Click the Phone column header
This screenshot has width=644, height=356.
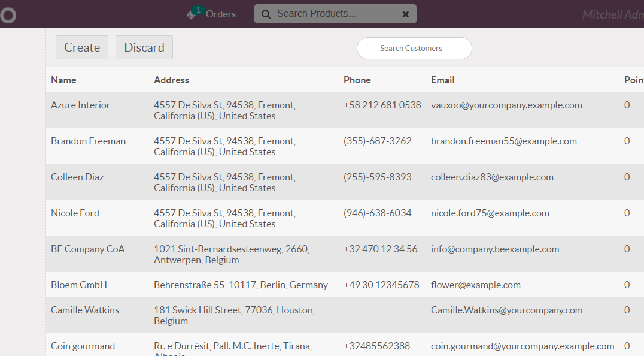357,80
